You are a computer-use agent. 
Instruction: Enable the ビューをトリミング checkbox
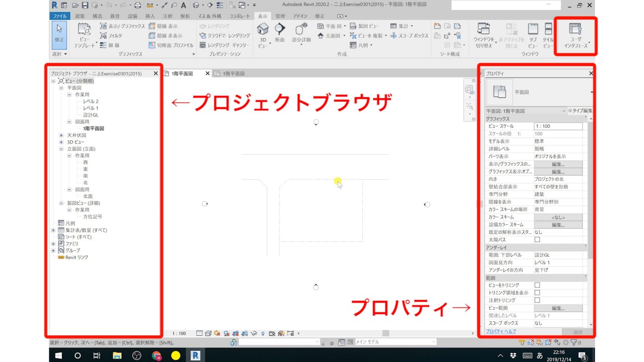(x=537, y=284)
